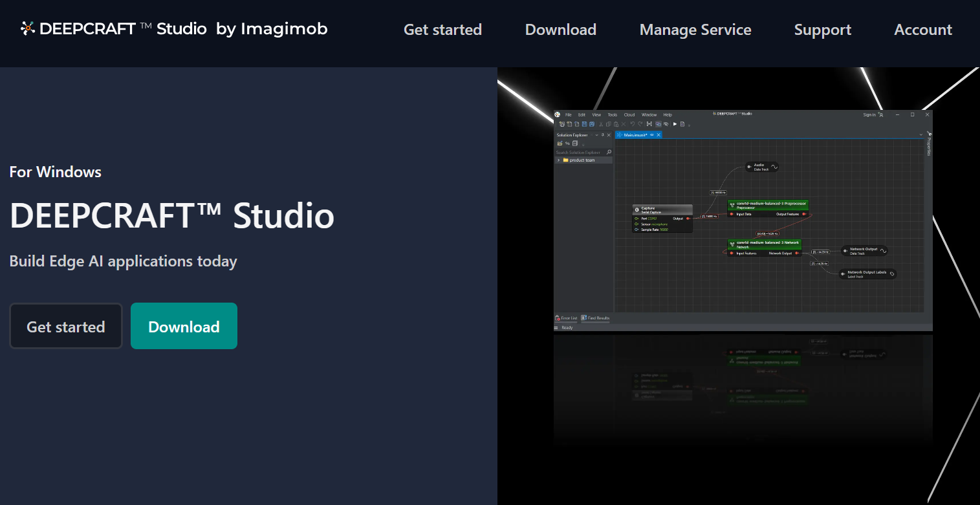The image size is (980, 505).
Task: Click the dark Get started button below tagline
Action: pyautogui.click(x=66, y=327)
